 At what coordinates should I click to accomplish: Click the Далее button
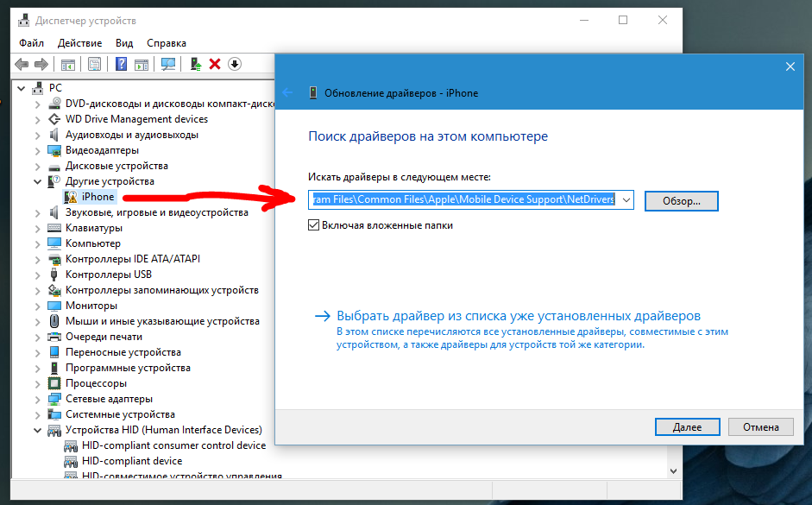(x=687, y=426)
